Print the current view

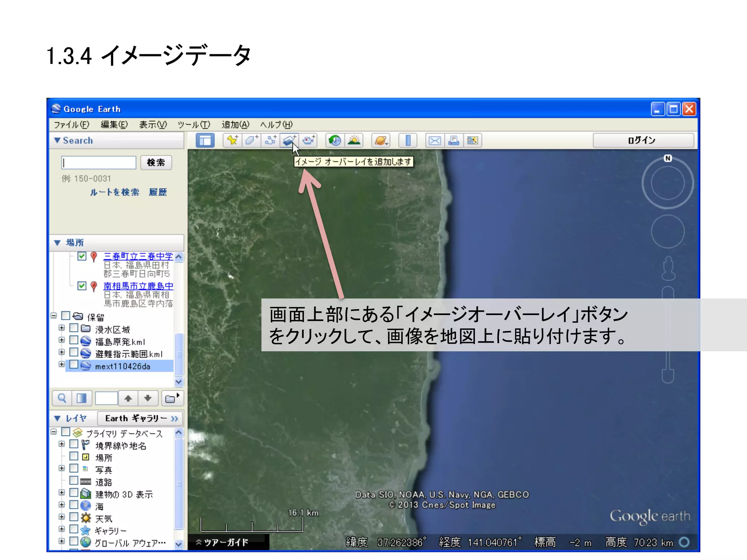(x=454, y=140)
